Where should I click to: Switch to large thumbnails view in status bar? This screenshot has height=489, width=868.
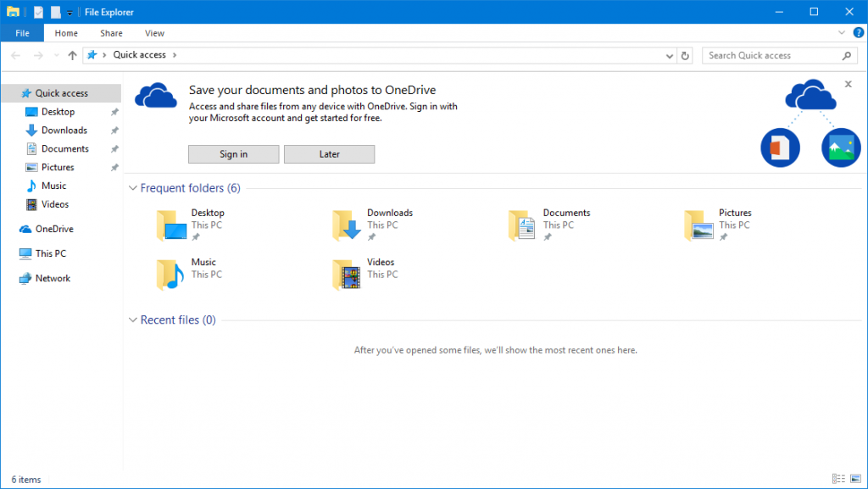pos(855,478)
